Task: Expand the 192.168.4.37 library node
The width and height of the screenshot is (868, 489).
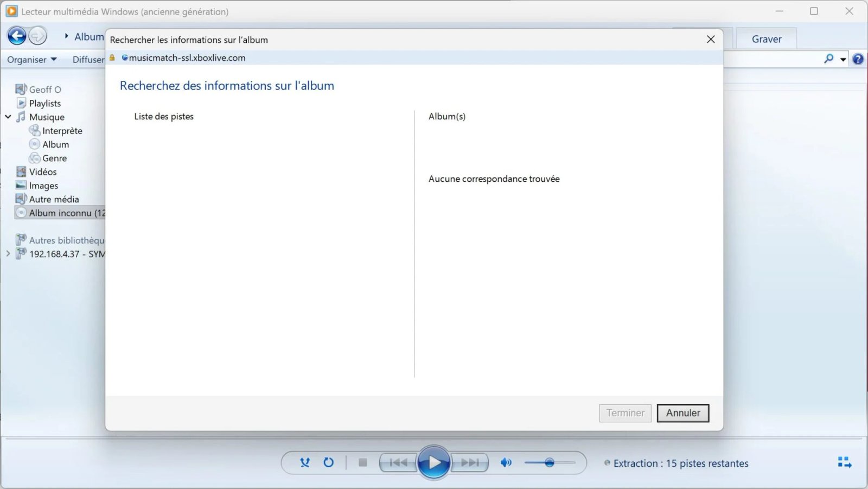Action: click(8, 253)
